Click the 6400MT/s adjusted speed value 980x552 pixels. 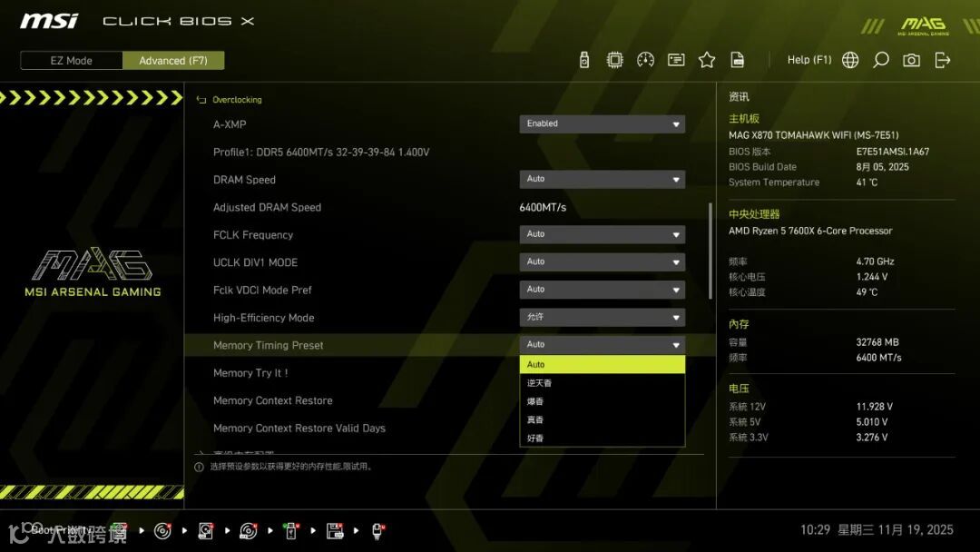[543, 207]
